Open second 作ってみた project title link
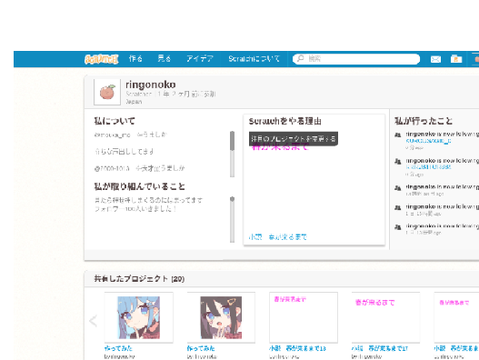 pyautogui.click(x=201, y=348)
